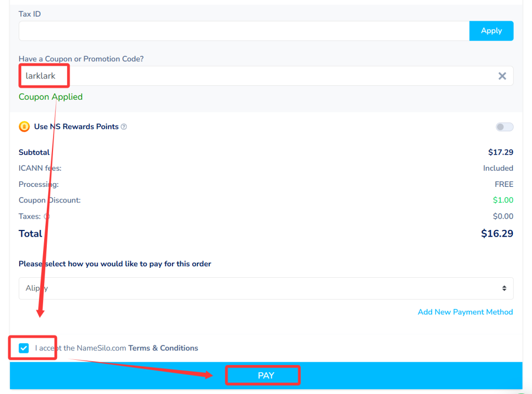Open the Terms & Conditions link

click(163, 348)
